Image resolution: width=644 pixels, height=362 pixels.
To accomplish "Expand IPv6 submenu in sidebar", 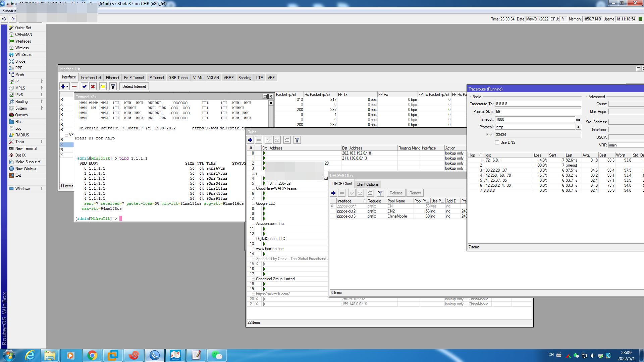I will 42,95.
